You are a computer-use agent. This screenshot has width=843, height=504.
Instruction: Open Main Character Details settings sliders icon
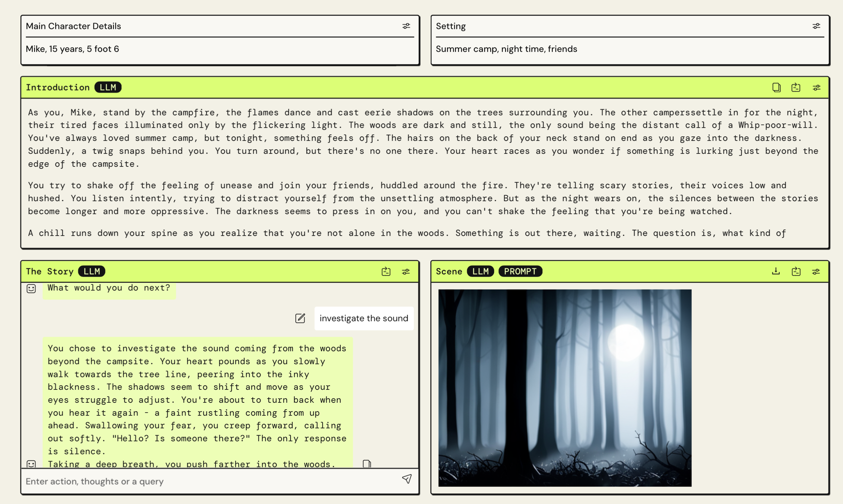(x=406, y=26)
